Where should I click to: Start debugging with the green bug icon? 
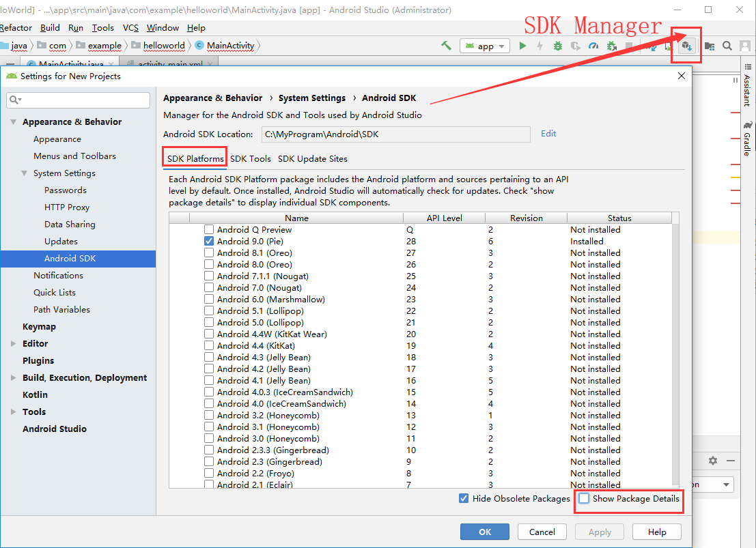tap(558, 46)
